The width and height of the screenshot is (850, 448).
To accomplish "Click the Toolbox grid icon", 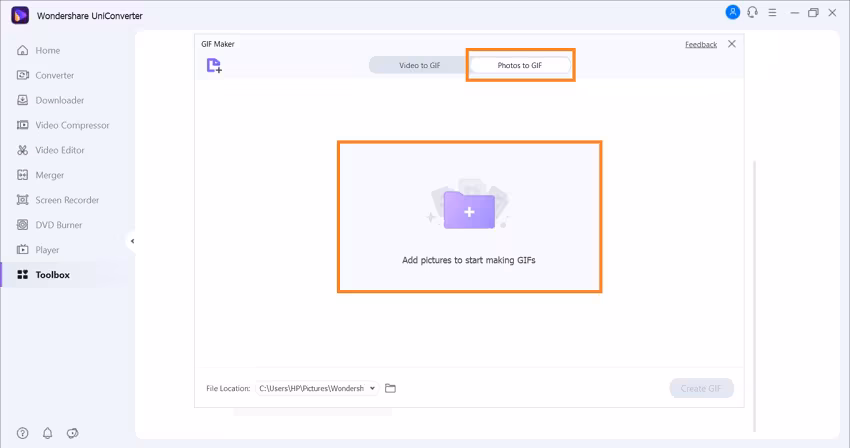I will pyautogui.click(x=22, y=275).
